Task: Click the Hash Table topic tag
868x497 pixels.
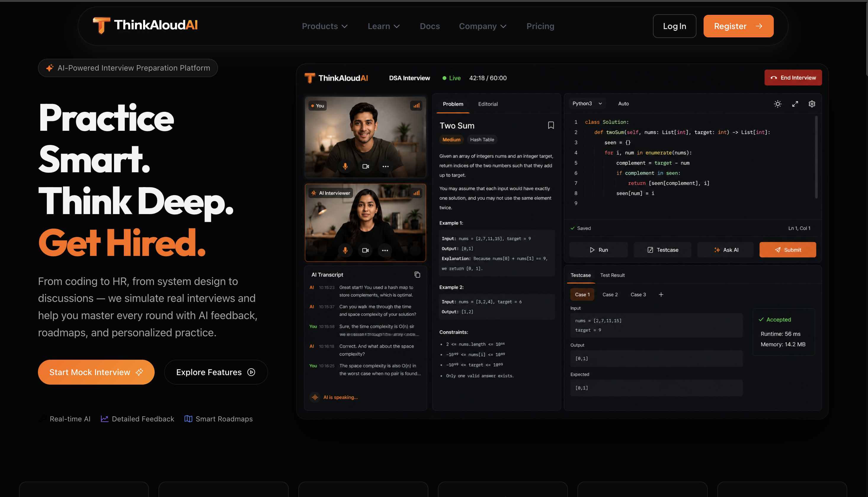Action: [482, 139]
